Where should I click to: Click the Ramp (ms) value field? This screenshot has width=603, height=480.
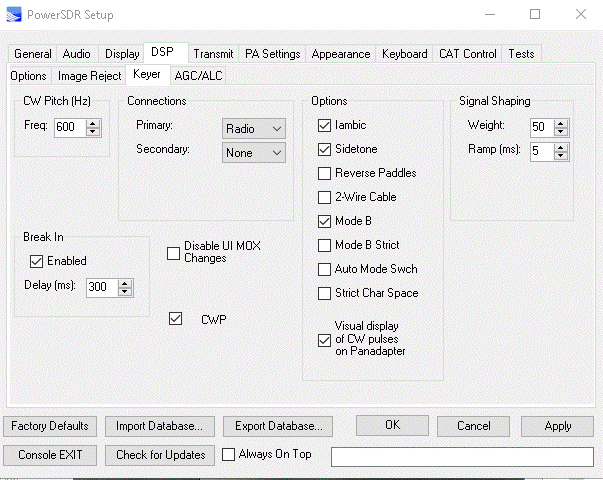coord(542,152)
